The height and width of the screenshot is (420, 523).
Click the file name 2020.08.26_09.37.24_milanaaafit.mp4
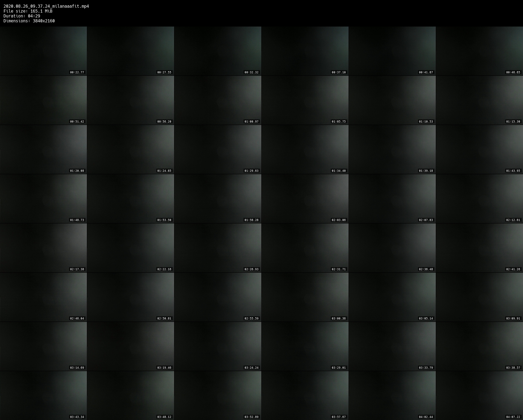click(46, 6)
